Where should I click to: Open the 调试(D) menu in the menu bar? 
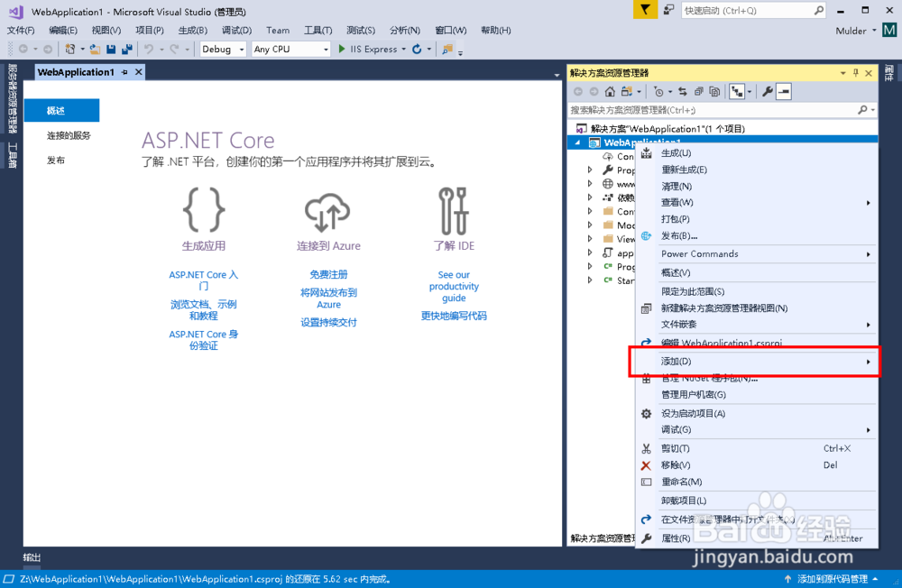coord(236,30)
